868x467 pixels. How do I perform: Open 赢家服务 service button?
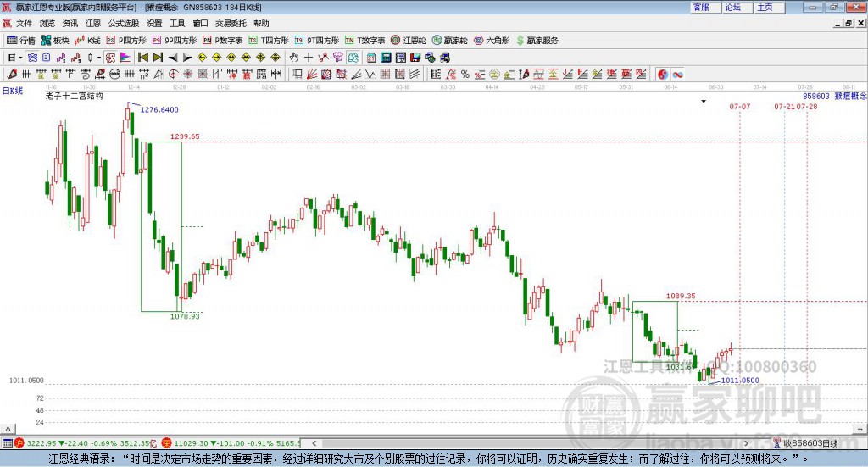pos(537,41)
